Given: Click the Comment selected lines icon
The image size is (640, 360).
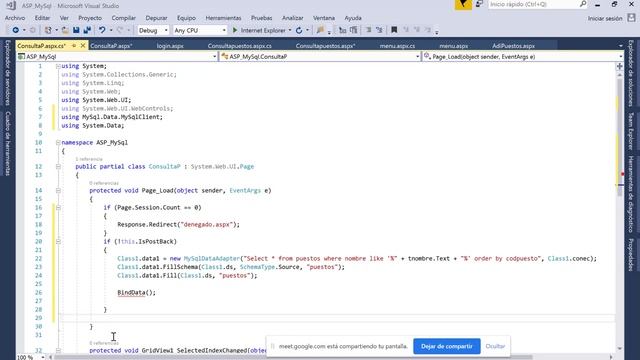Looking at the screenshot, I should [x=368, y=30].
